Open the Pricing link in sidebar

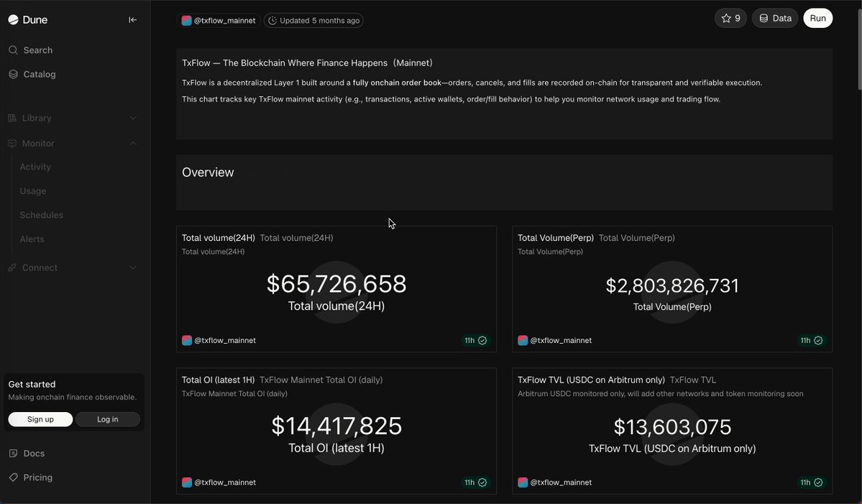(38, 477)
